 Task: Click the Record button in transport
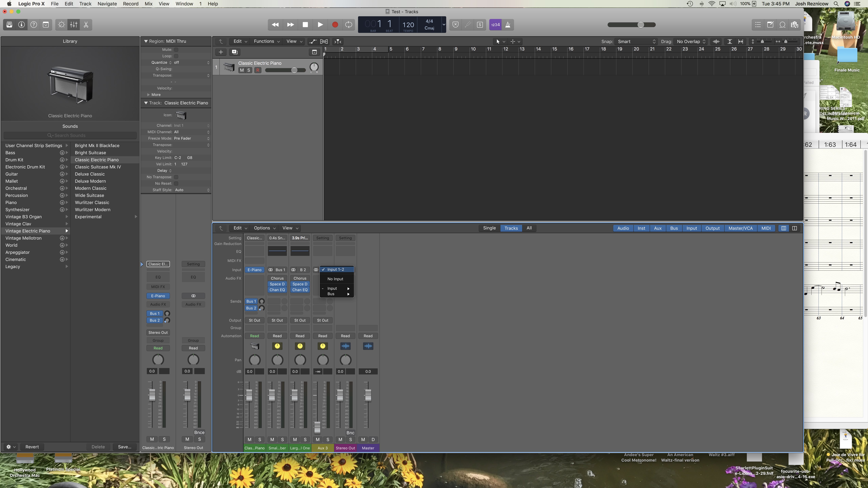pyautogui.click(x=335, y=25)
